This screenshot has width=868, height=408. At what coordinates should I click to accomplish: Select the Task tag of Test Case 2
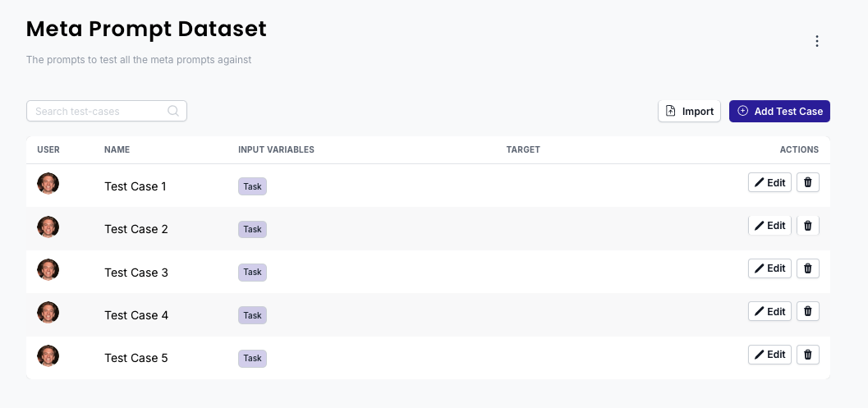pos(252,229)
